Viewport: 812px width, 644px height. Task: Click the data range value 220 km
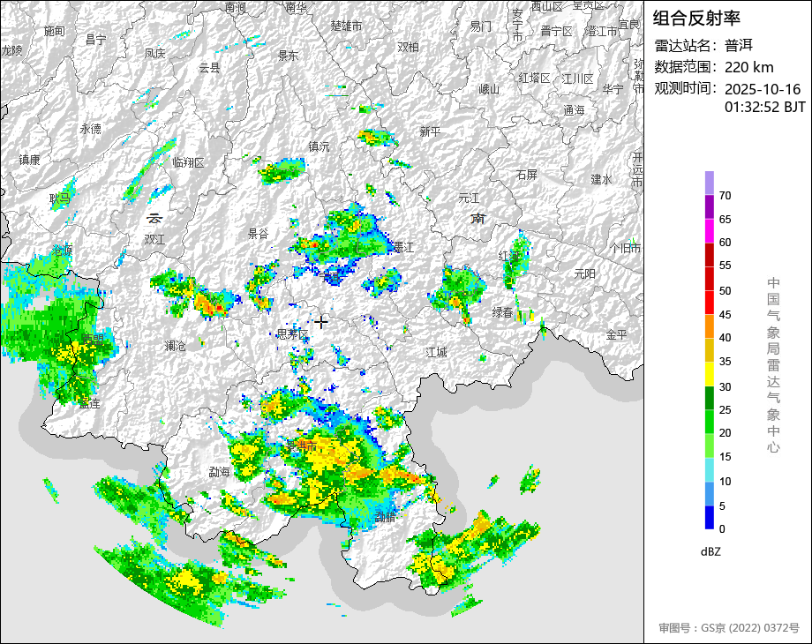point(748,67)
